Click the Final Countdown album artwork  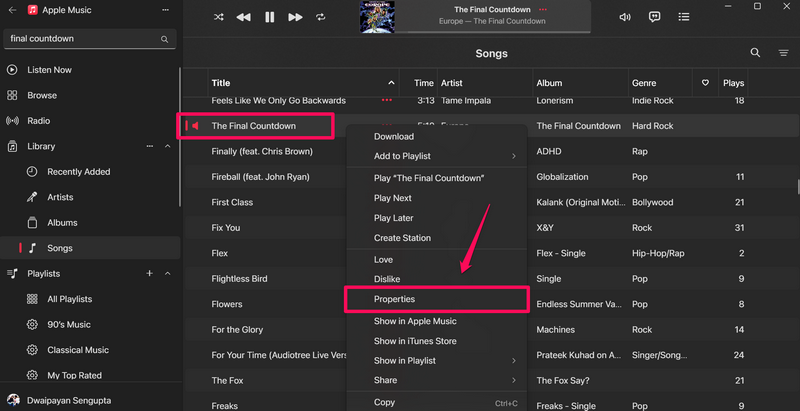376,16
